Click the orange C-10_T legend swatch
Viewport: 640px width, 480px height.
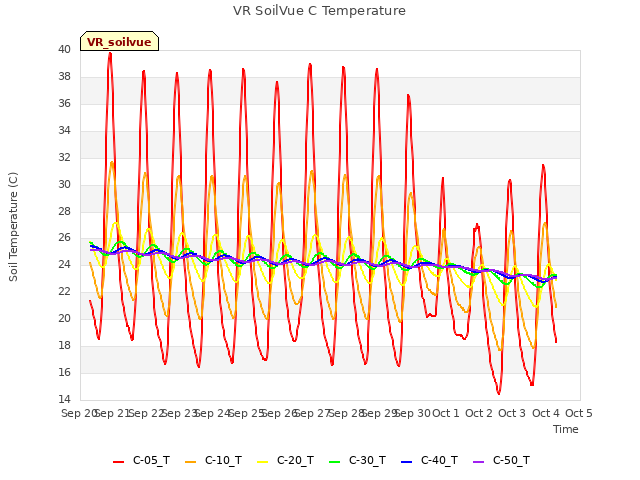point(190,462)
